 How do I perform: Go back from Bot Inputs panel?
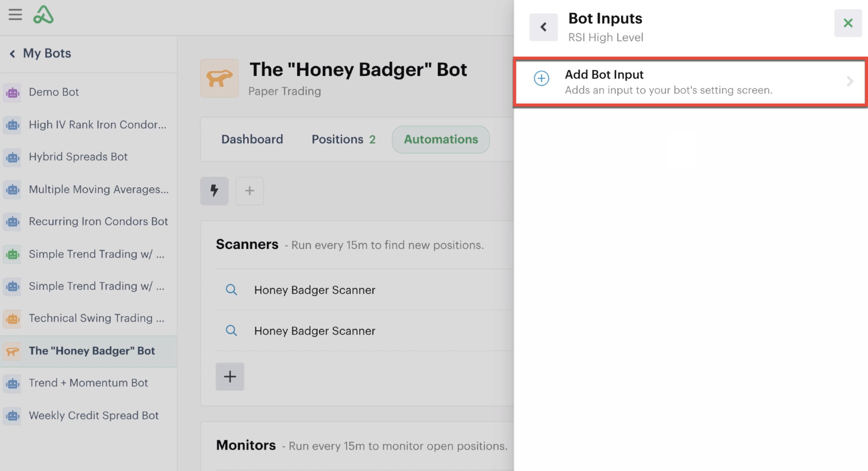point(543,27)
